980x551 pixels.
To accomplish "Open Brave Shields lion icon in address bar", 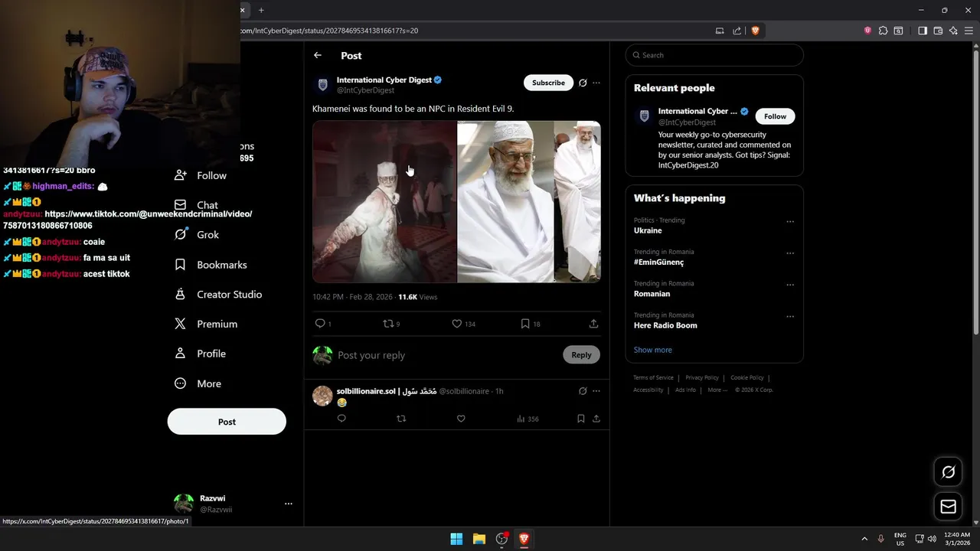I will tap(755, 31).
